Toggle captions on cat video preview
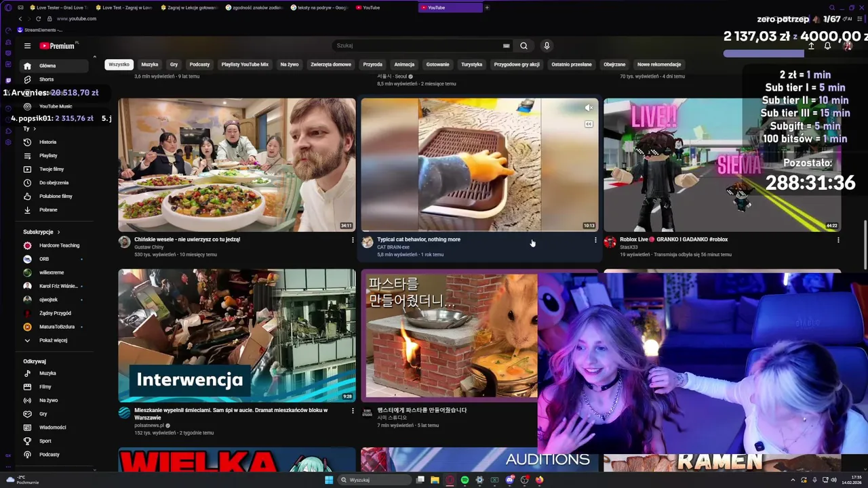Screen dimensions: 868x488 click(589, 124)
